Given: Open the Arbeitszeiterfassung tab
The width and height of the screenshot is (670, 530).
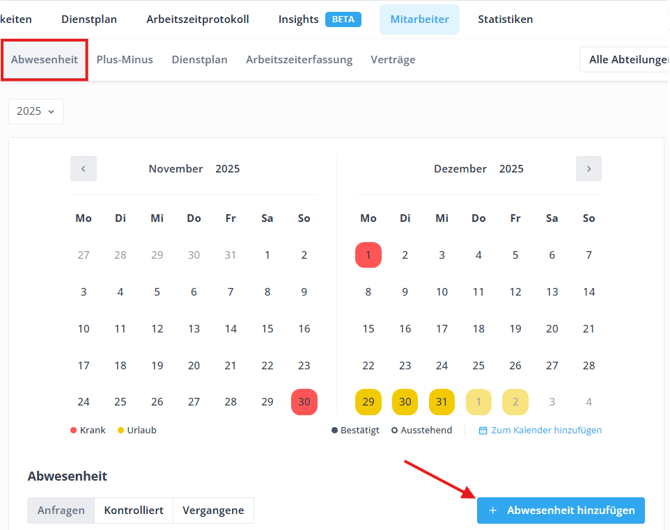Looking at the screenshot, I should (x=299, y=60).
